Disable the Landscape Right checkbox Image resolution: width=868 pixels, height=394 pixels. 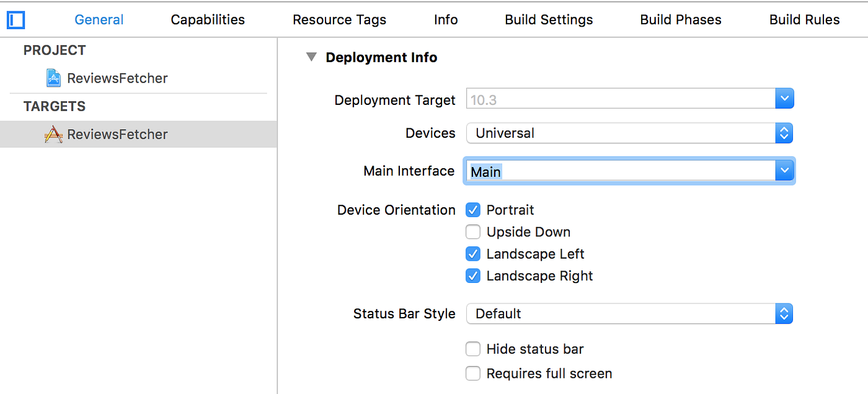pyautogui.click(x=473, y=276)
